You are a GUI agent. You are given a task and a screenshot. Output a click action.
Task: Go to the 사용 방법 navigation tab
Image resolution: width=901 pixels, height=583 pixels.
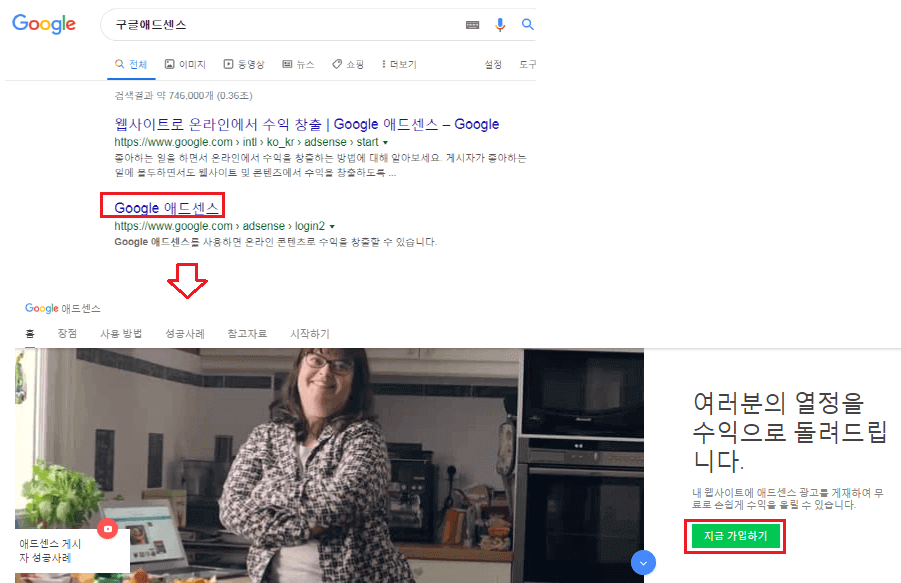click(x=121, y=333)
